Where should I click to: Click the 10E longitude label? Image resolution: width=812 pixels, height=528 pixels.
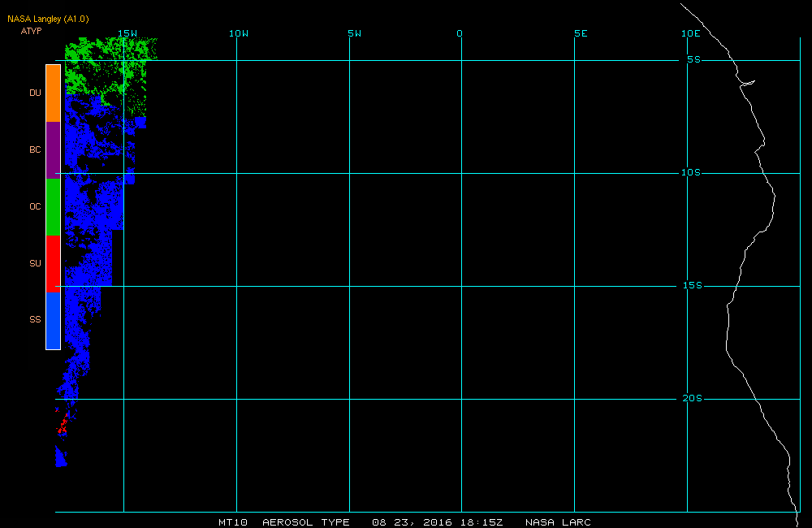[x=691, y=33]
